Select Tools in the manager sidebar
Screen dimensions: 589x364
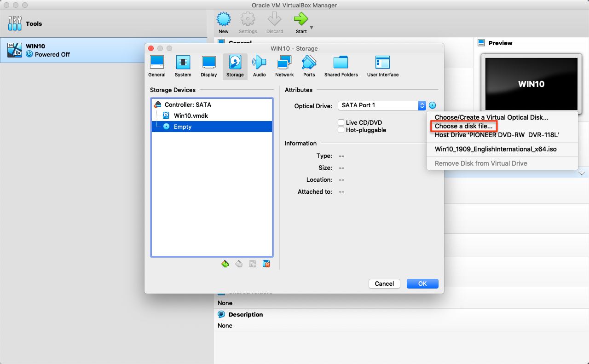pos(104,23)
